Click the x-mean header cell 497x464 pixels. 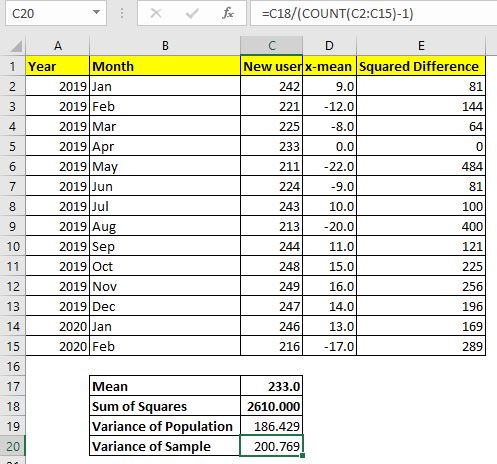(x=329, y=66)
